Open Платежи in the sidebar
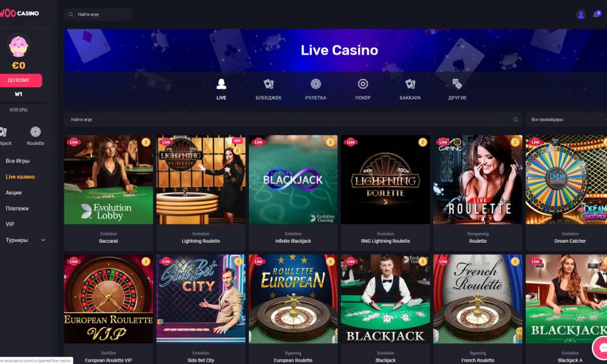 coord(17,209)
